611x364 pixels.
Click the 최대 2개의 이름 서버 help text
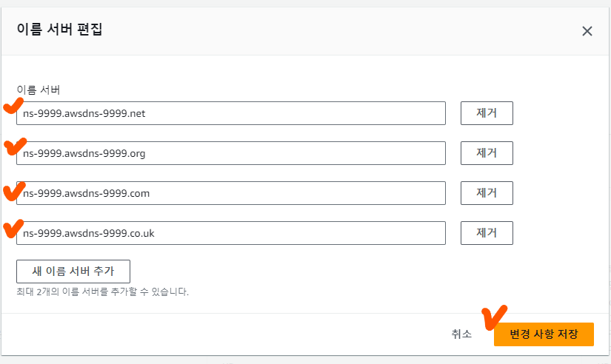tap(102, 292)
